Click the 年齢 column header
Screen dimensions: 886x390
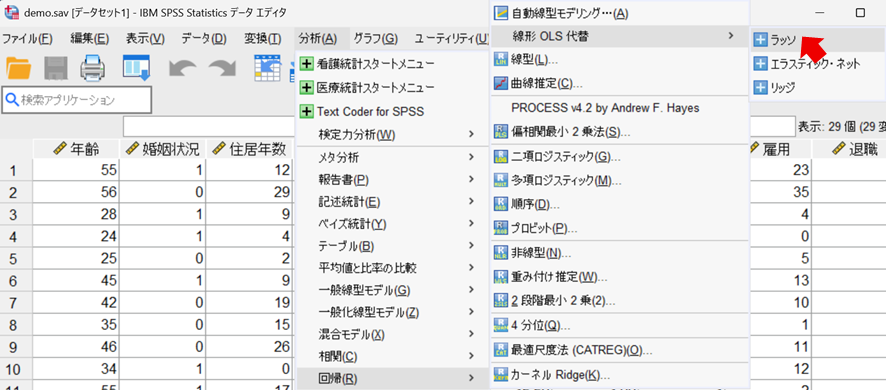[76, 149]
